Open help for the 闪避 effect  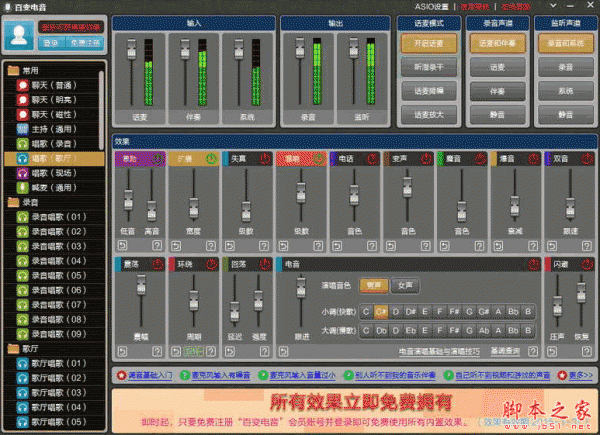(x=587, y=351)
